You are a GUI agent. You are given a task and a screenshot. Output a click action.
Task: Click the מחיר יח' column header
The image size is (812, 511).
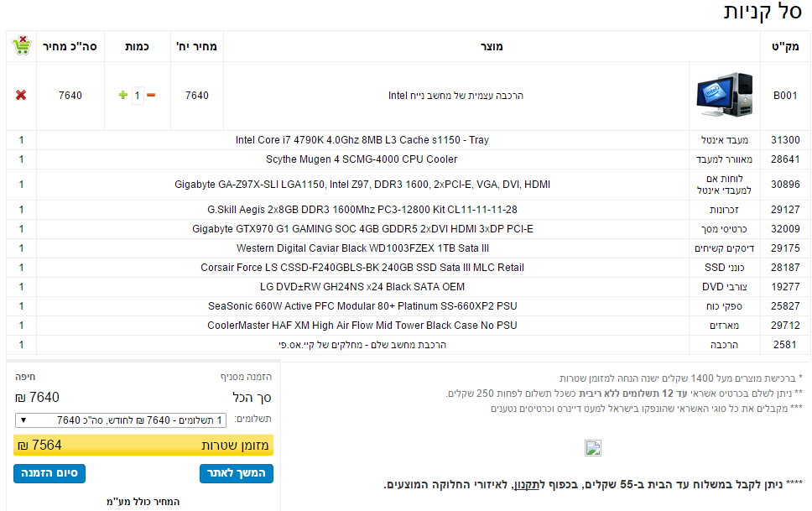[x=197, y=47]
